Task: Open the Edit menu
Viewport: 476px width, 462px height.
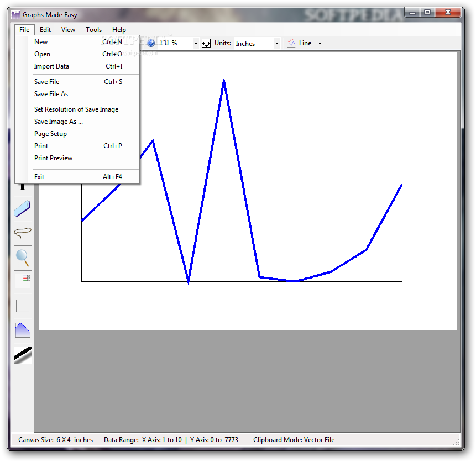Action: [x=45, y=30]
